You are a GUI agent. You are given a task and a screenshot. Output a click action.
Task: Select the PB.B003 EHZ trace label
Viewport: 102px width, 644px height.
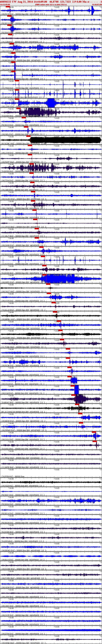[x=23, y=255]
